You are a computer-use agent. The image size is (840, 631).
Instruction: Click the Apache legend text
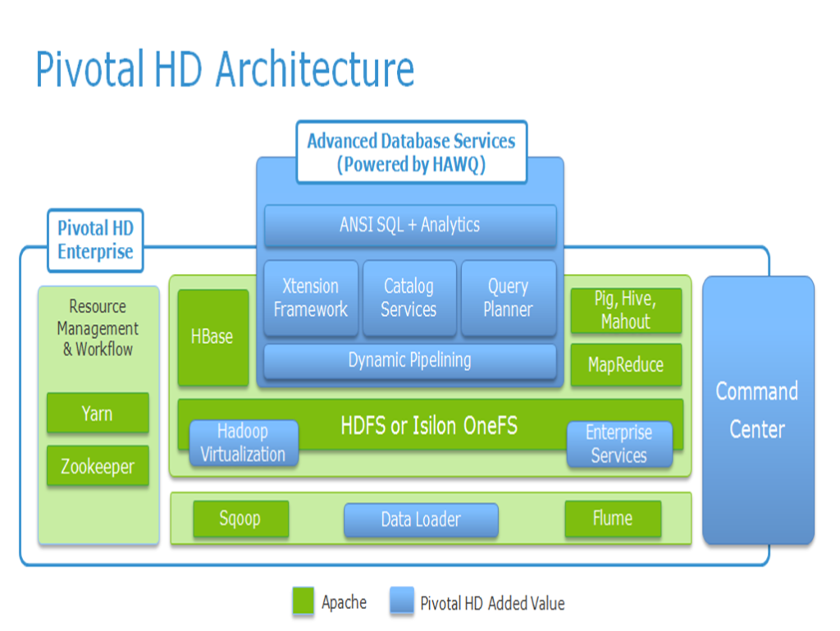[344, 602]
